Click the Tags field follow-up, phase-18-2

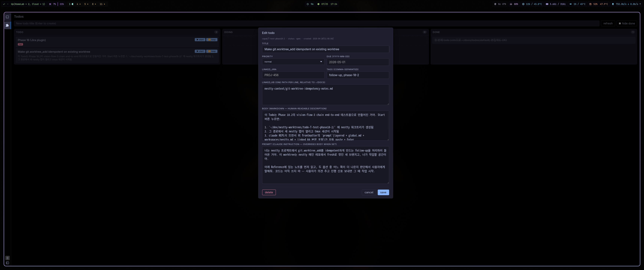point(358,75)
